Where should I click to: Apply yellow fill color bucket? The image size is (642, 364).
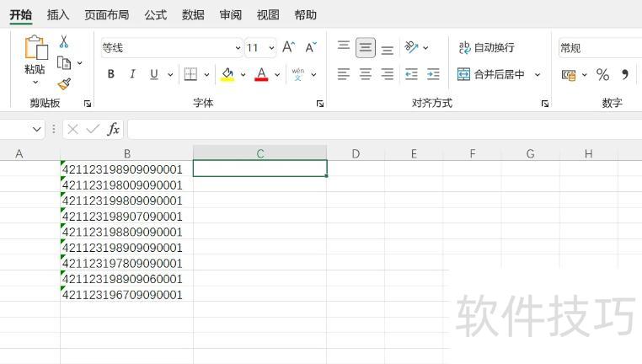click(x=227, y=74)
